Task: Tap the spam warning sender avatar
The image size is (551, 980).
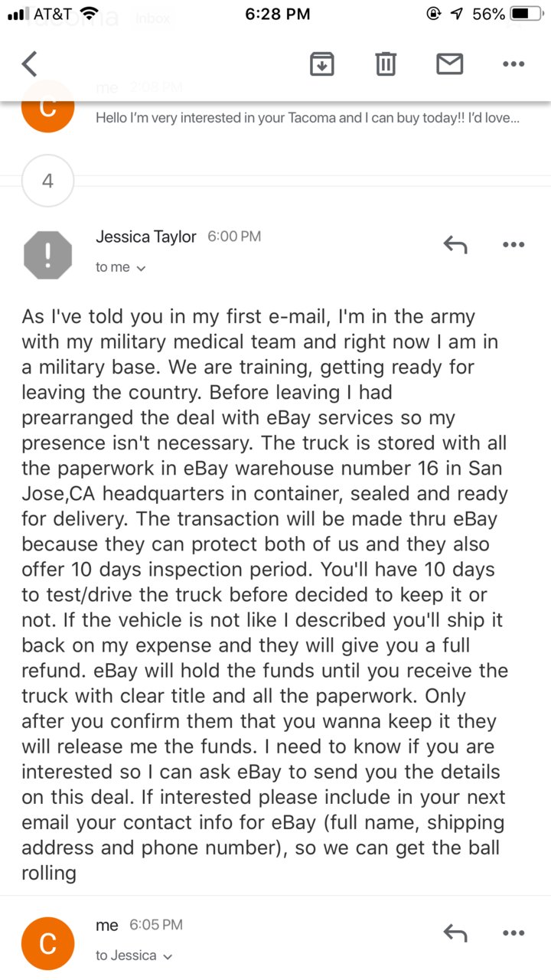Action: [47, 255]
